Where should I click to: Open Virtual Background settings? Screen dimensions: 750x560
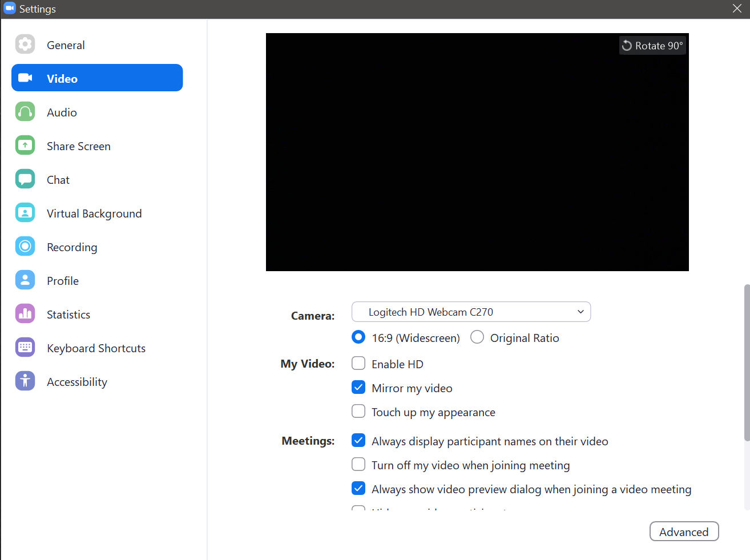pos(97,213)
